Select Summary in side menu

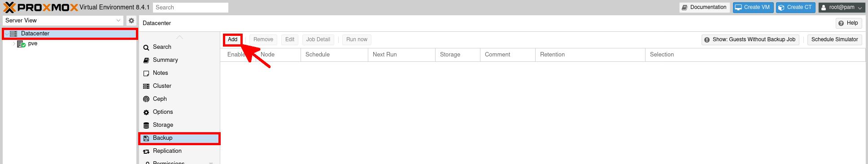[165, 60]
